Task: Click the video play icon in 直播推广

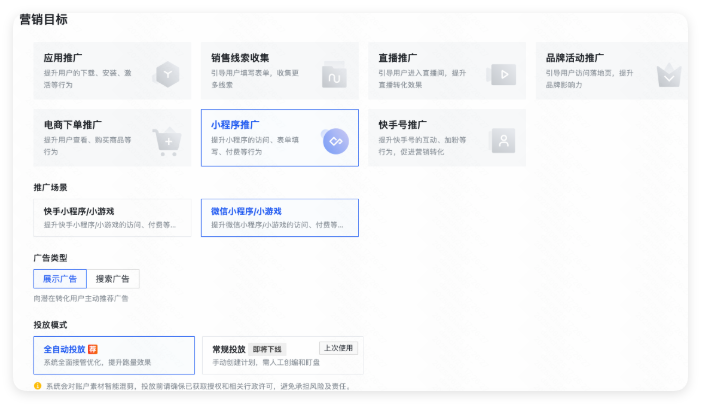Action: pyautogui.click(x=503, y=74)
